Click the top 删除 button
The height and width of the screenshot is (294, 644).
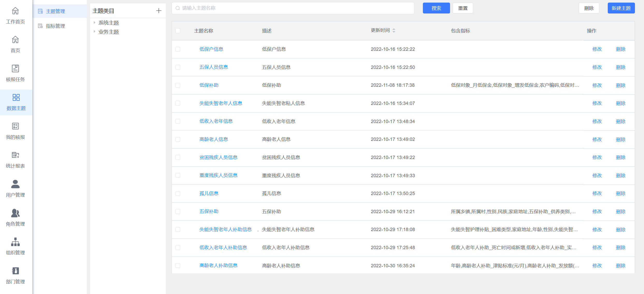(589, 8)
